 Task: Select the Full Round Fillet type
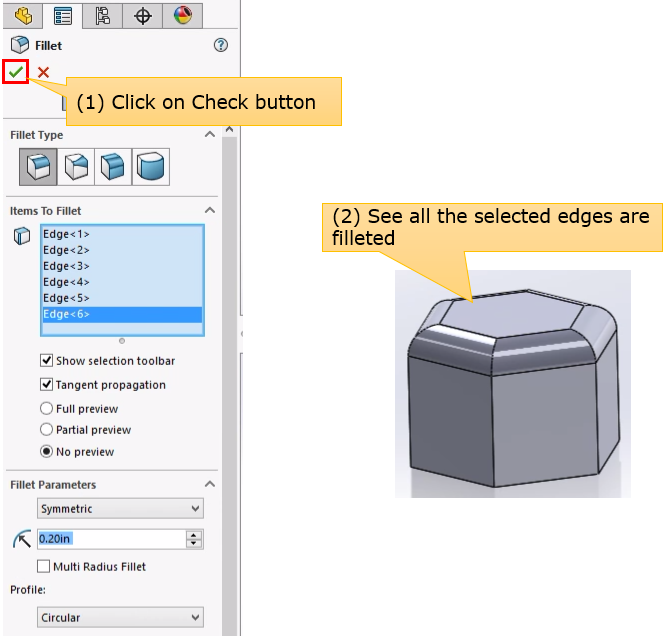click(151, 167)
